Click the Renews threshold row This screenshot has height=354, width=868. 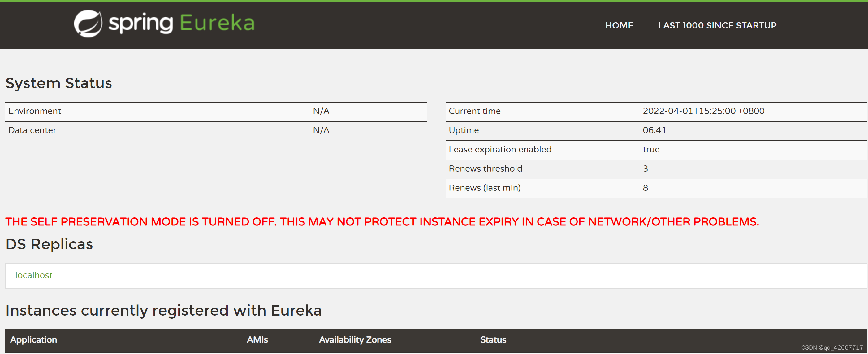click(485, 168)
